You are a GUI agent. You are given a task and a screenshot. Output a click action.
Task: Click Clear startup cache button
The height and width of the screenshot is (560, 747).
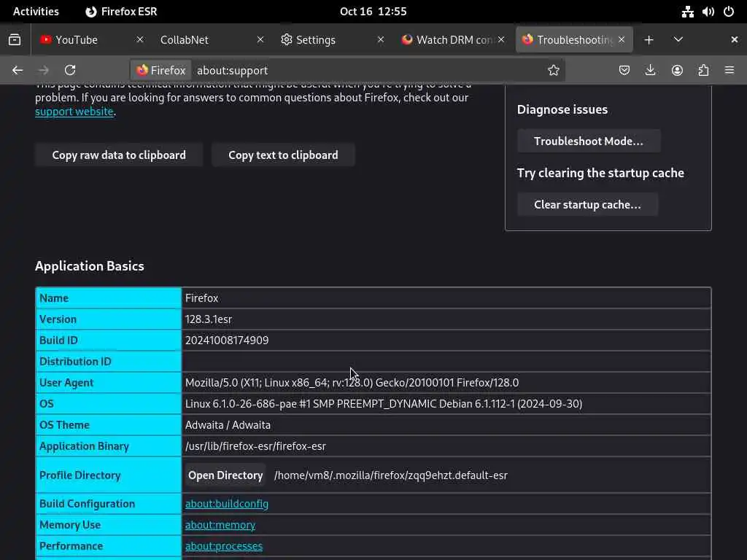[x=587, y=204]
